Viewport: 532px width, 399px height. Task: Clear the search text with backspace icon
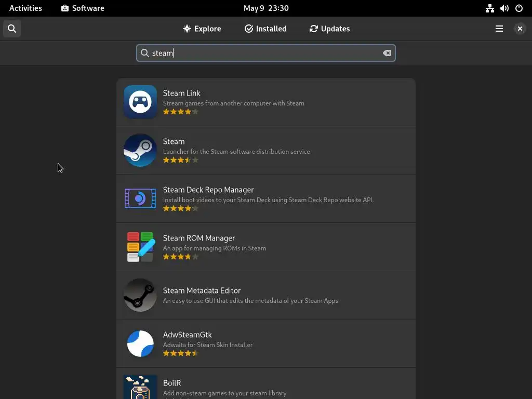(x=387, y=53)
